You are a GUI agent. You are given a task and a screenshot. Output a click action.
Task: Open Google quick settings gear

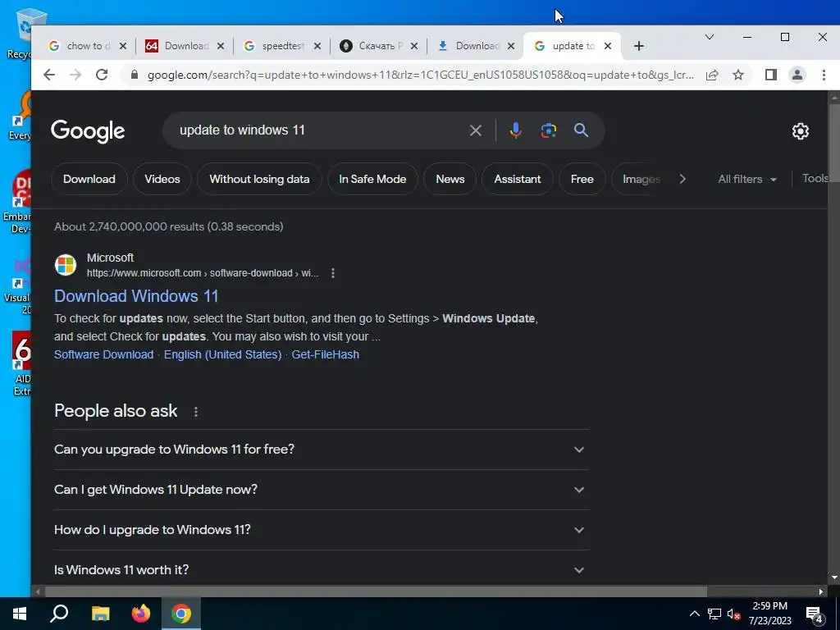pos(801,131)
